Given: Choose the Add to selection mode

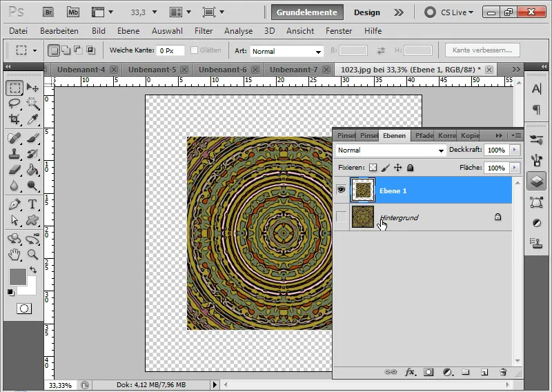Looking at the screenshot, I should pos(66,50).
